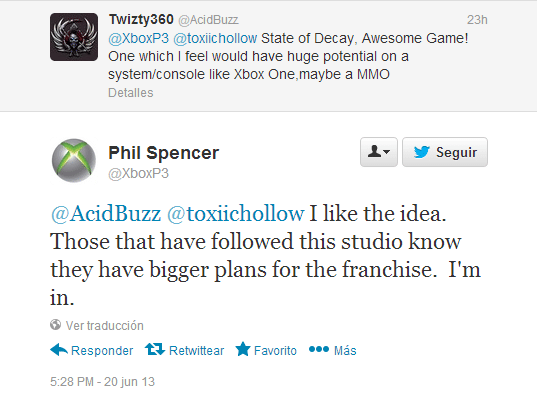
Task: Click the retweet arrows icon
Action: pos(154,349)
